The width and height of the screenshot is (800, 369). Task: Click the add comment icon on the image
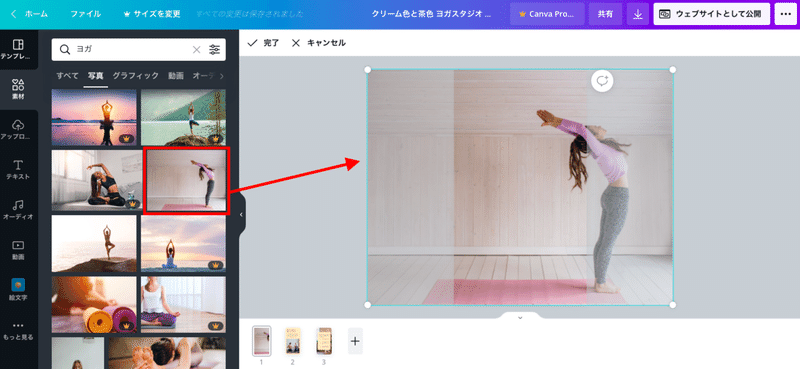click(603, 81)
